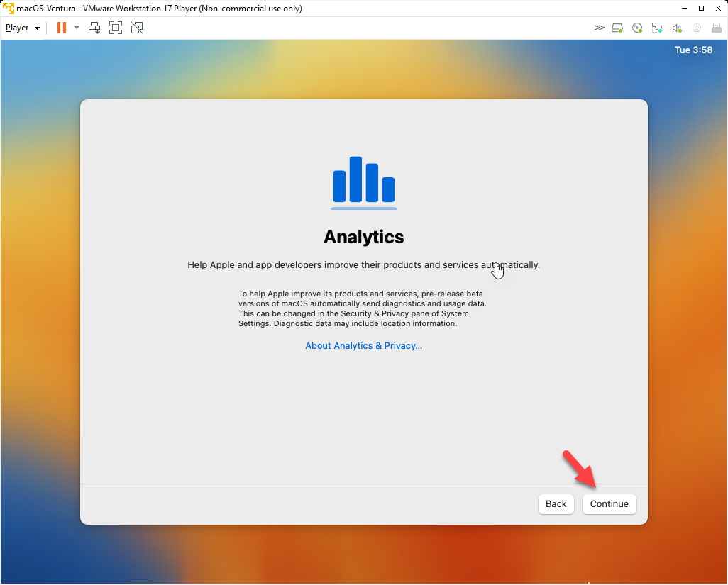Click the Send Ctrl+Alt+Del icon

94,28
